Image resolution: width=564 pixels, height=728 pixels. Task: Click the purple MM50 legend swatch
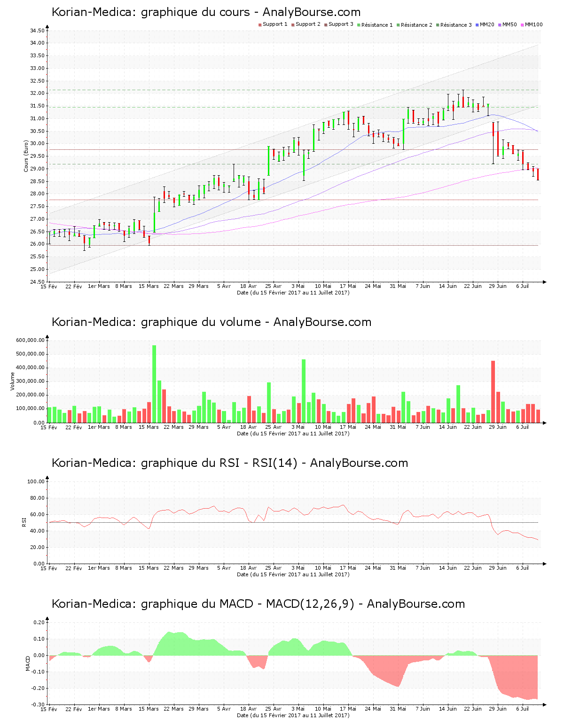500,25
